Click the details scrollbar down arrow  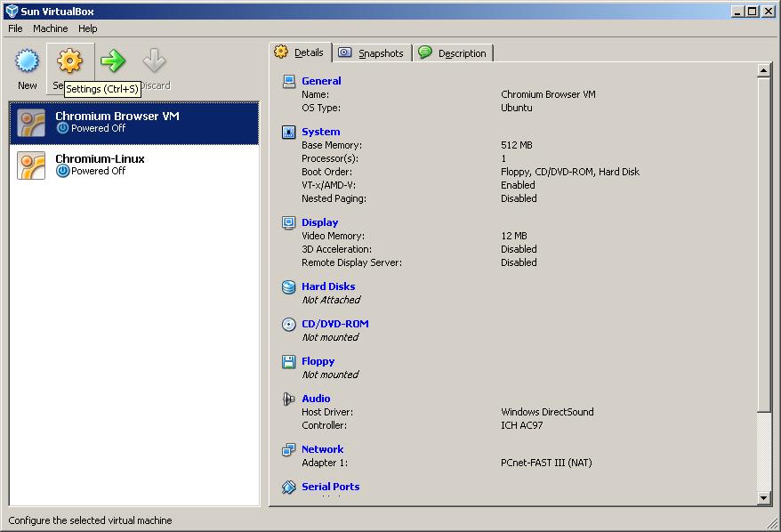[x=763, y=497]
